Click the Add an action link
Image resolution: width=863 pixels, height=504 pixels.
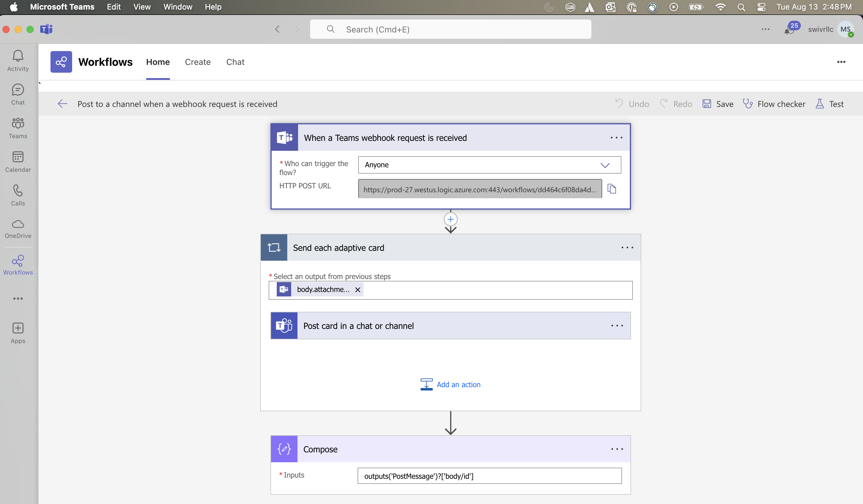click(450, 384)
